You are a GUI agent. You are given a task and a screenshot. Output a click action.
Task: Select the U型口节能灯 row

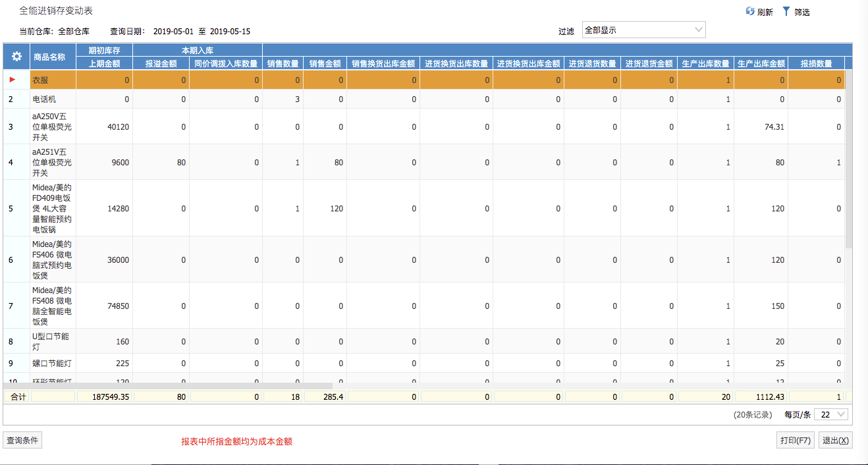click(x=424, y=341)
